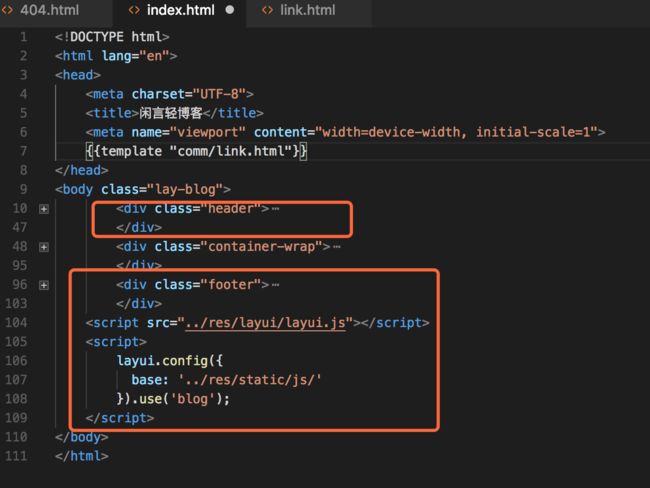The image size is (650, 488).
Task: Click the layui.config call text
Action: pos(170,361)
